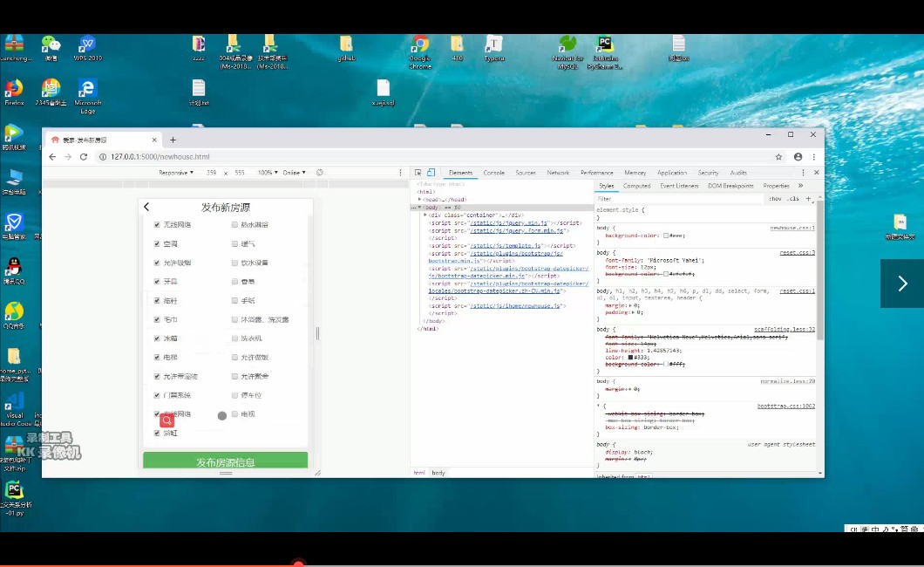Screen dimensions: 924x567
Task: Toggle the :hov element state button
Action: [x=775, y=199]
